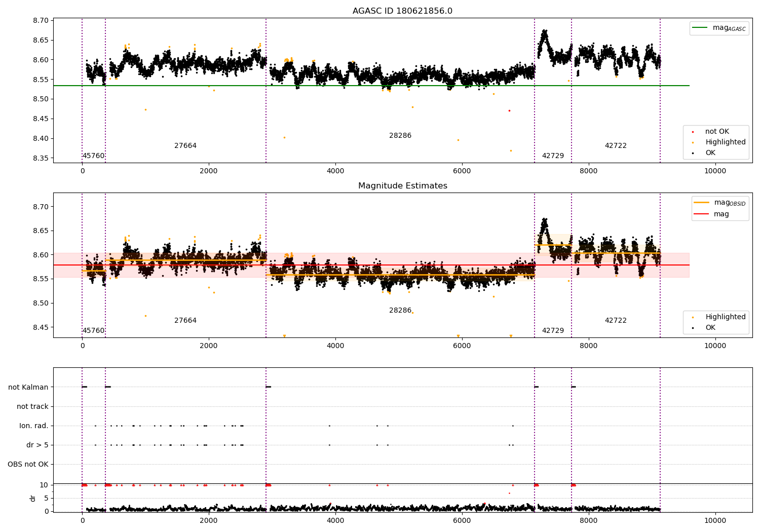Click x-tick 6000 under Magnitude Estimates plot
The image size is (760, 532).
click(462, 346)
